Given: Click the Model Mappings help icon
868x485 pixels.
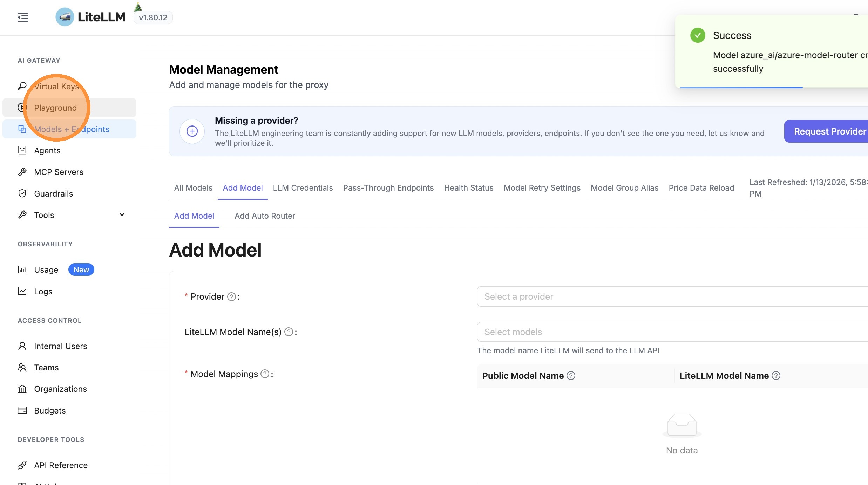Looking at the screenshot, I should pyautogui.click(x=265, y=374).
